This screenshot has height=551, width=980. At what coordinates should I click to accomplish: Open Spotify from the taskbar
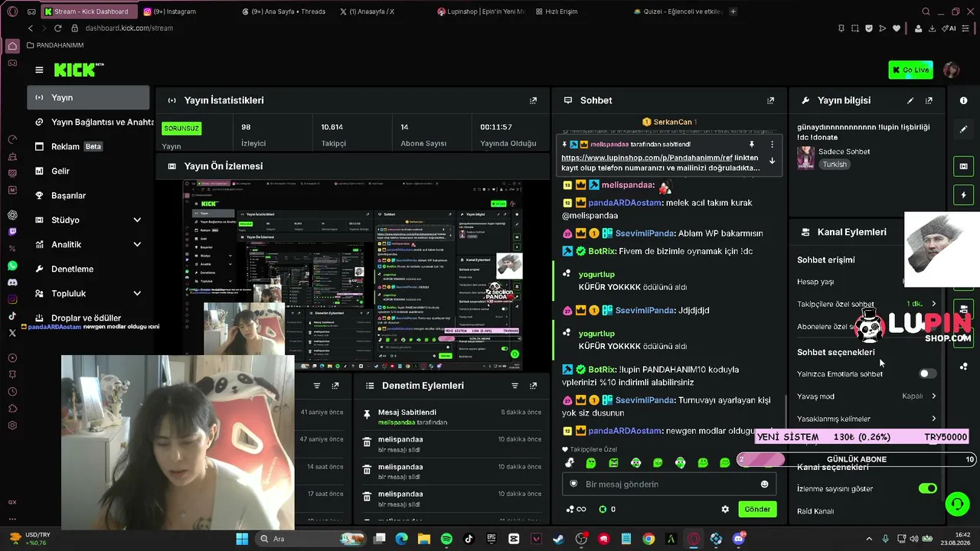446,539
